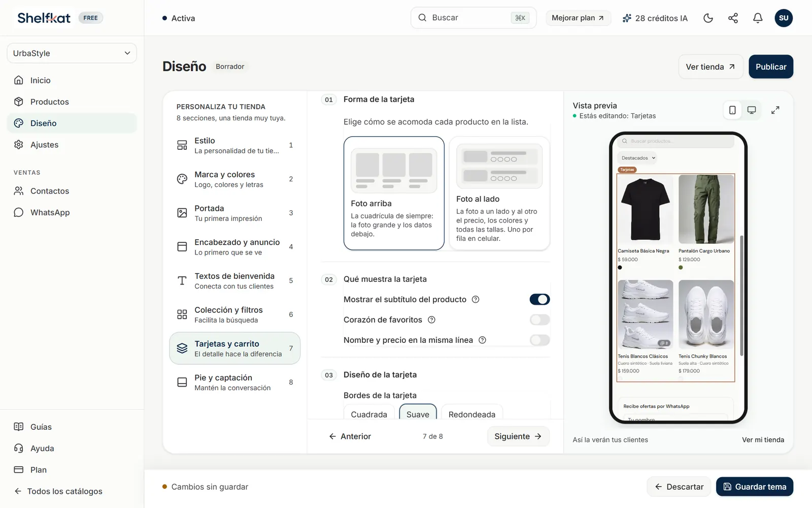Screen dimensions: 812x508
Task: Open notifications bell
Action: tap(758, 18)
